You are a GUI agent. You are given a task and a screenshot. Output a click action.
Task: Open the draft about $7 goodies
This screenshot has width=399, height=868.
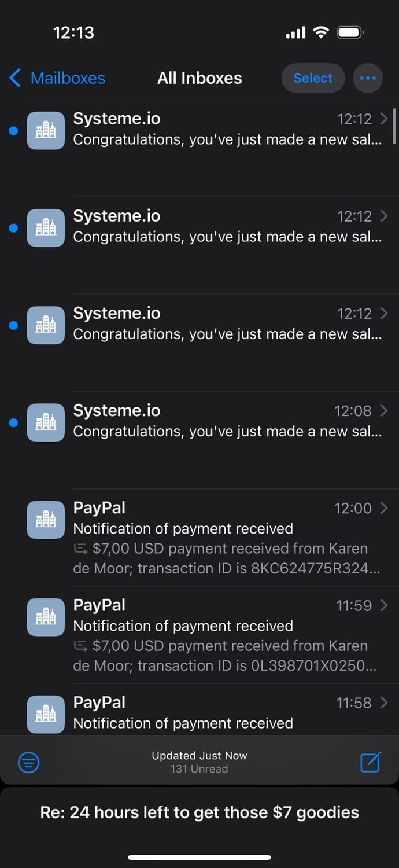tap(199, 812)
